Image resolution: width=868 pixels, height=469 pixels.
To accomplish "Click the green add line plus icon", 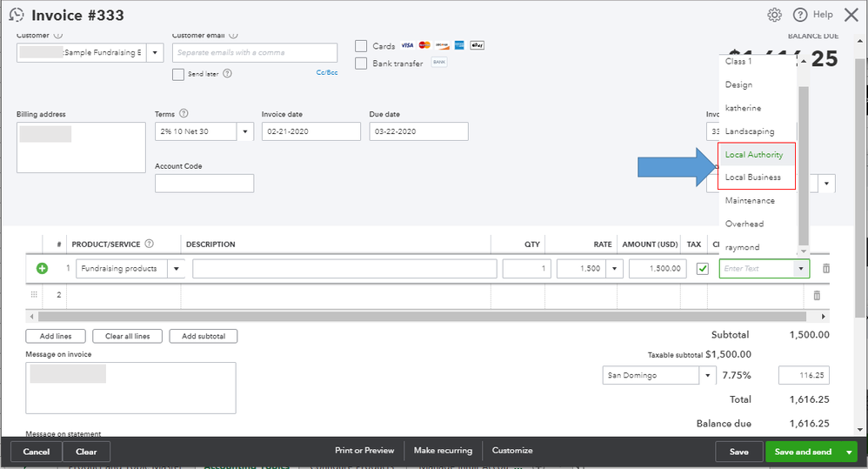I will pyautogui.click(x=42, y=269).
